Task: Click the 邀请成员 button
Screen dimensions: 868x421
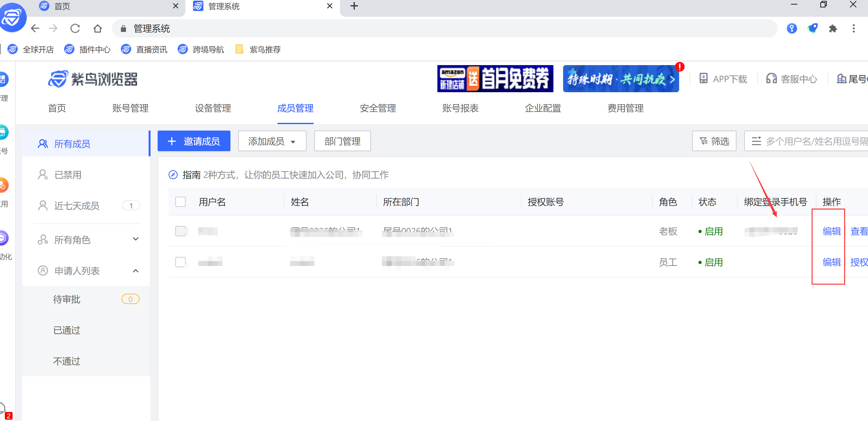Action: coord(194,141)
